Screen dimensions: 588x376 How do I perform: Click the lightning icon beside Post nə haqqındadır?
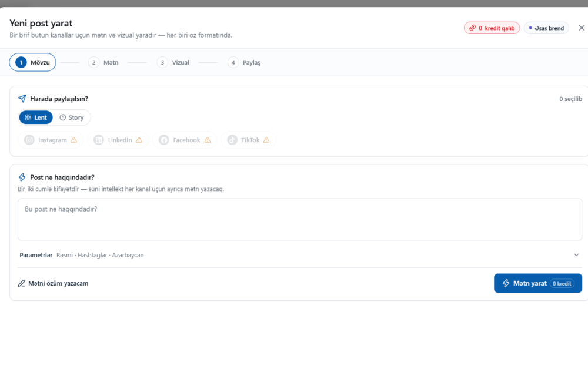22,177
